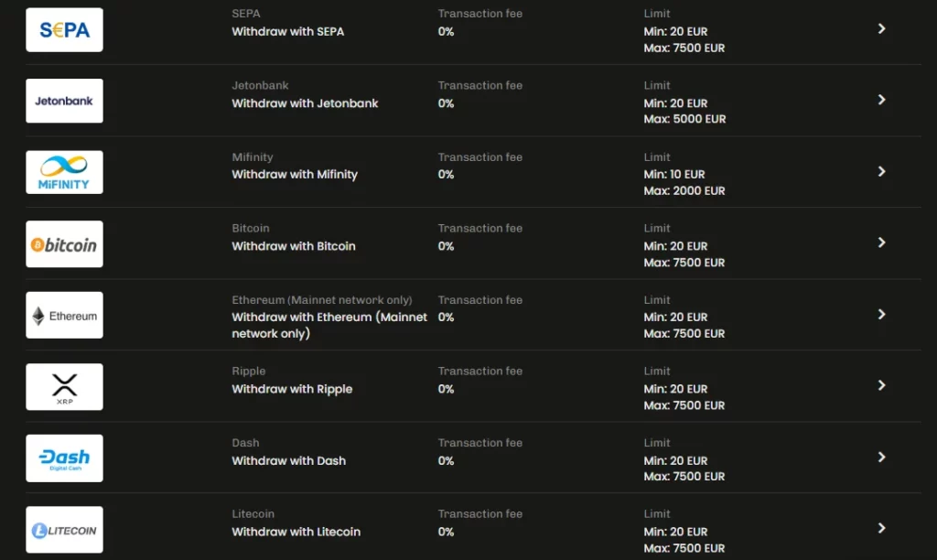Screen dimensions: 937x560
Task: Select Withdraw with Jetonbank text
Action: (305, 103)
